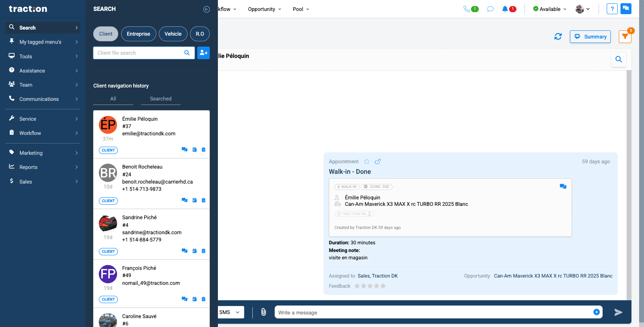Screen dimensions: 644x327
Task: Open the phone calls icon in top bar
Action: click(467, 9)
